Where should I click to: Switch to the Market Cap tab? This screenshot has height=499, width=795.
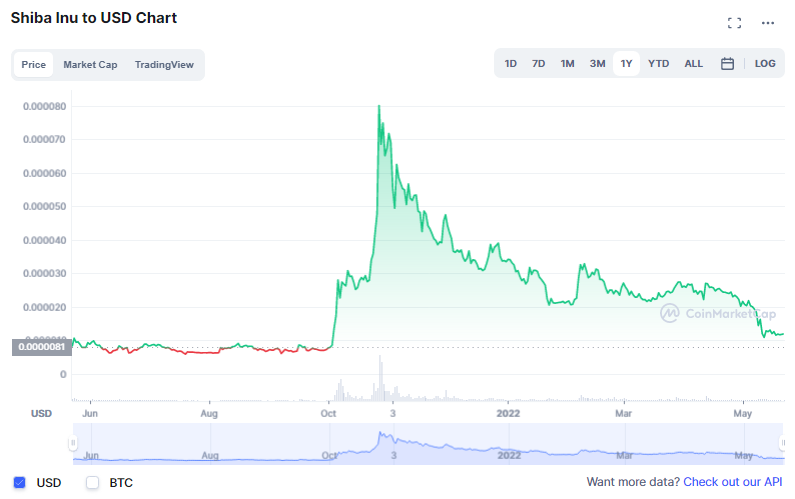(90, 64)
